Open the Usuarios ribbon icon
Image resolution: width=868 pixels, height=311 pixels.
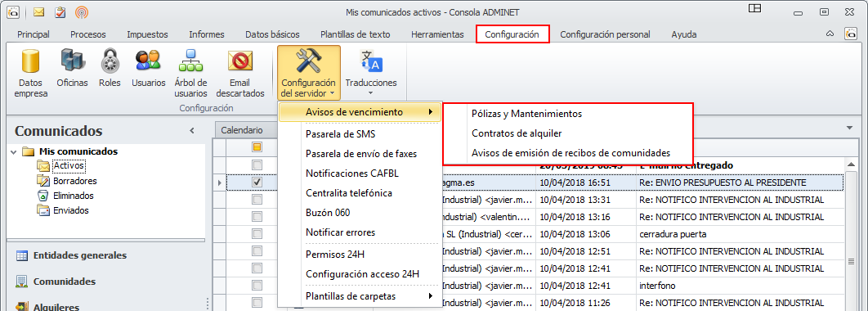tap(149, 69)
